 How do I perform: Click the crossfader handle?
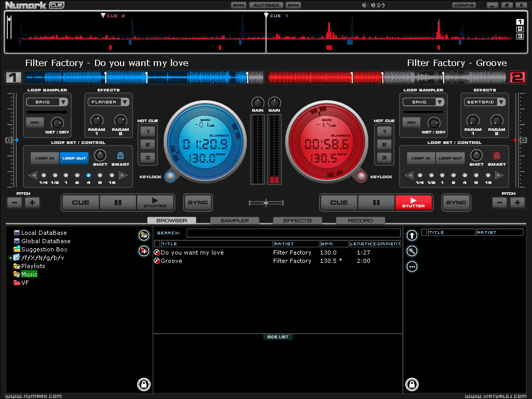tap(266, 203)
